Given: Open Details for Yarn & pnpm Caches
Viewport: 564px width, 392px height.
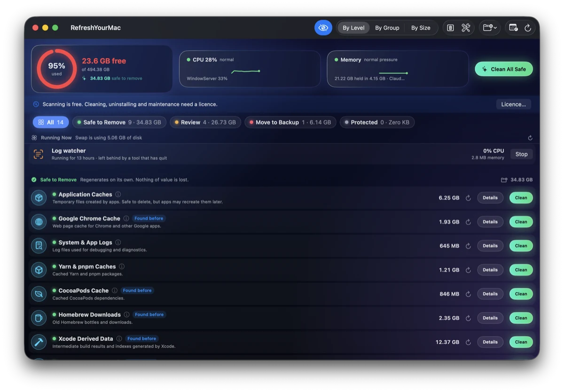Looking at the screenshot, I should tap(490, 270).
